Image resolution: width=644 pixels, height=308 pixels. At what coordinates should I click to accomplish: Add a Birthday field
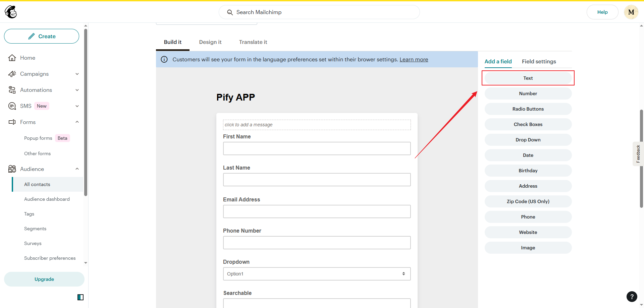point(528,171)
